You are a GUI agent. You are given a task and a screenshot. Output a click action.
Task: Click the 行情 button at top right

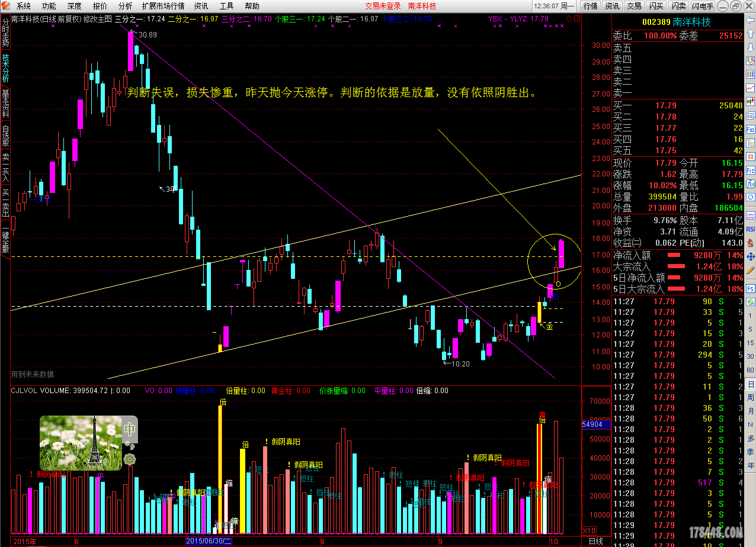[590, 6]
